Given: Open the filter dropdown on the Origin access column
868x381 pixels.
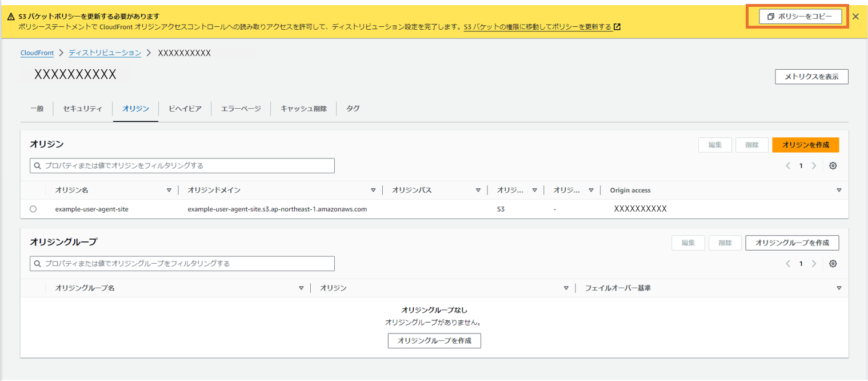Looking at the screenshot, I should pos(838,189).
